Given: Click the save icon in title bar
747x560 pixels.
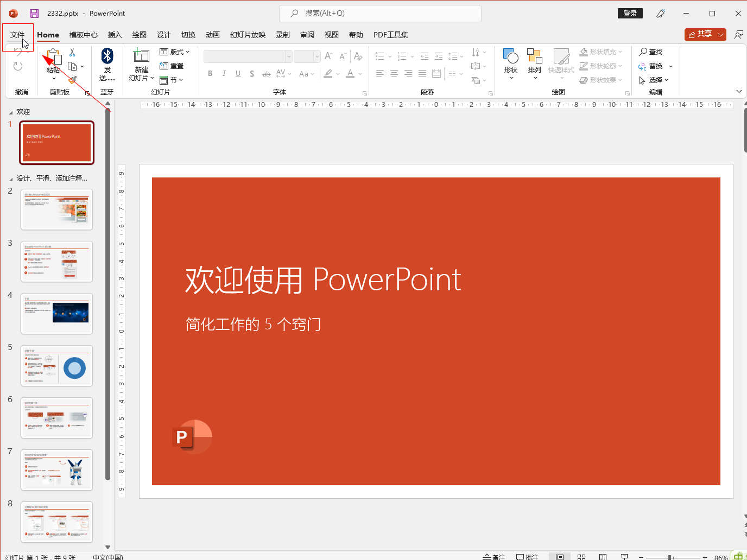Looking at the screenshot, I should (x=34, y=14).
